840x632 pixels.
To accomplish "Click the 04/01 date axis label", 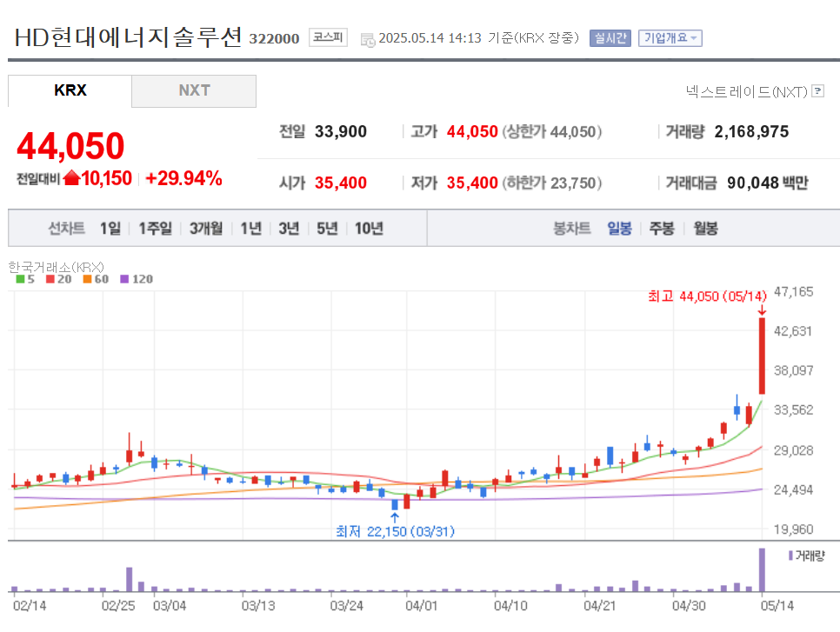I will pos(422,606).
